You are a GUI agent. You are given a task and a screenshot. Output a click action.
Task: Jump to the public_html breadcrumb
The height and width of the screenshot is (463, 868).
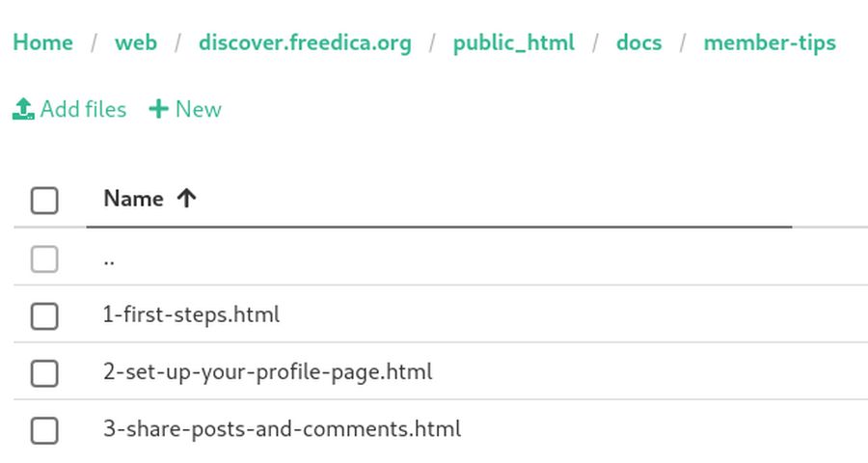click(513, 43)
